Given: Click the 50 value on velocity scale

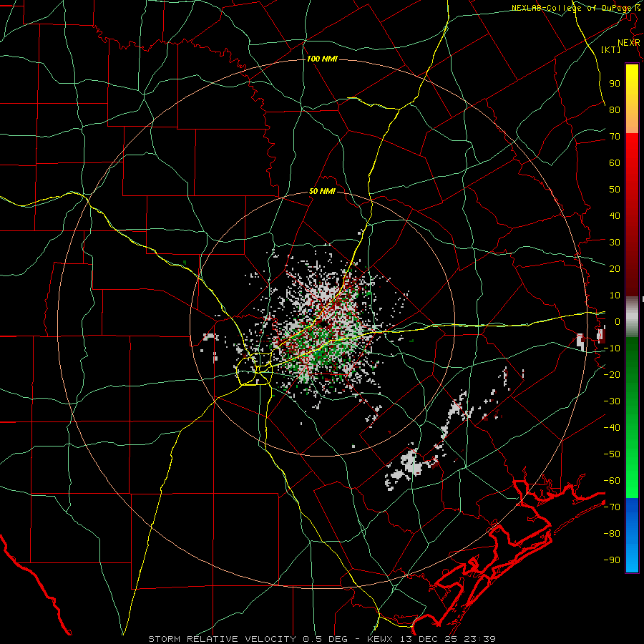Looking at the screenshot, I should point(615,190).
